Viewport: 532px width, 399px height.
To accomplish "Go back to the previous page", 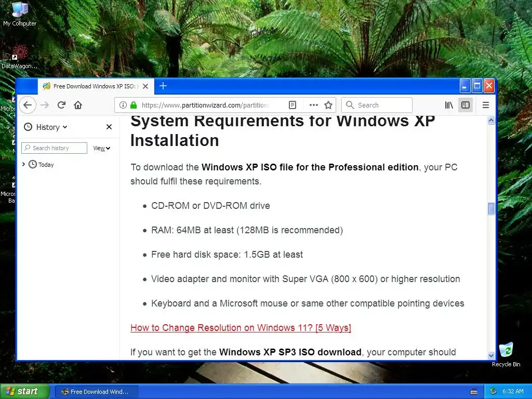I will (x=28, y=105).
